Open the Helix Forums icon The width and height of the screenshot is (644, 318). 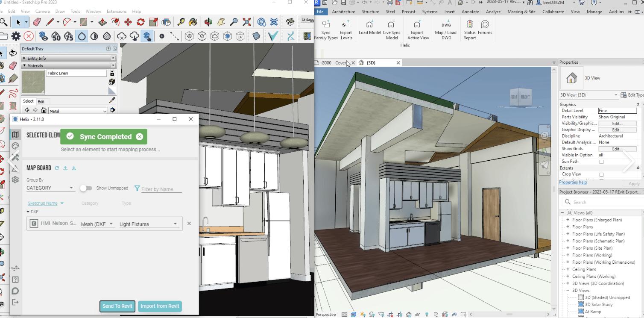point(485,25)
